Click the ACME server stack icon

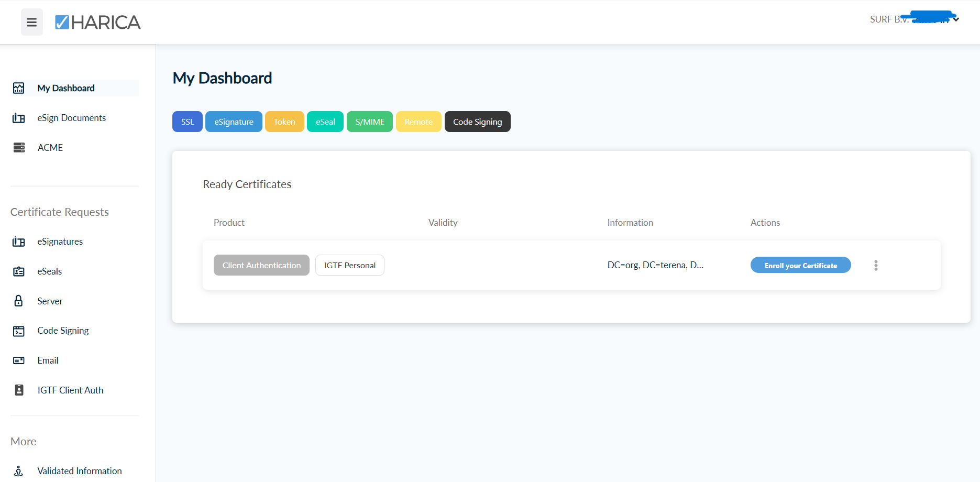point(19,148)
